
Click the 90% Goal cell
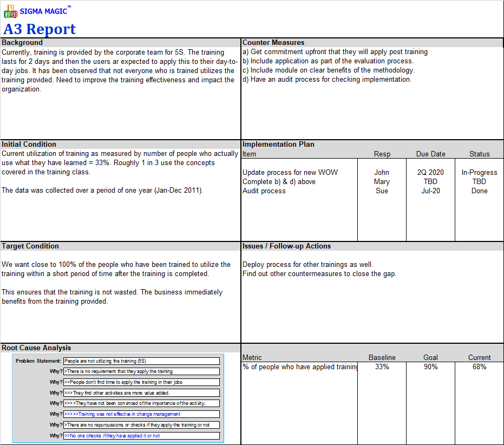pos(430,367)
